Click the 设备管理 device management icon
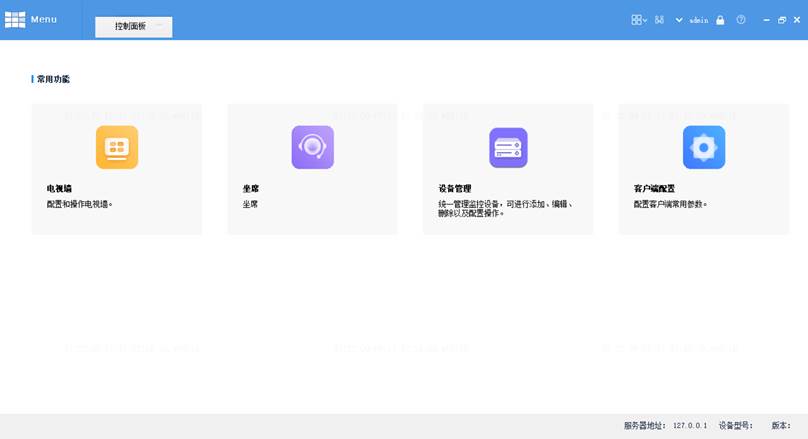Screen dimensions: 808x439 tap(508, 148)
